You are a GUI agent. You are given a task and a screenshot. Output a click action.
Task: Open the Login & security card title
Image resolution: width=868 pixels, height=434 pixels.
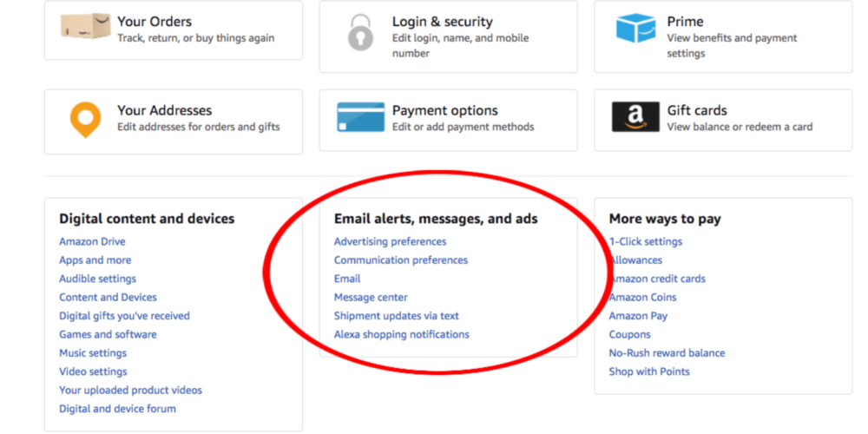click(x=443, y=22)
